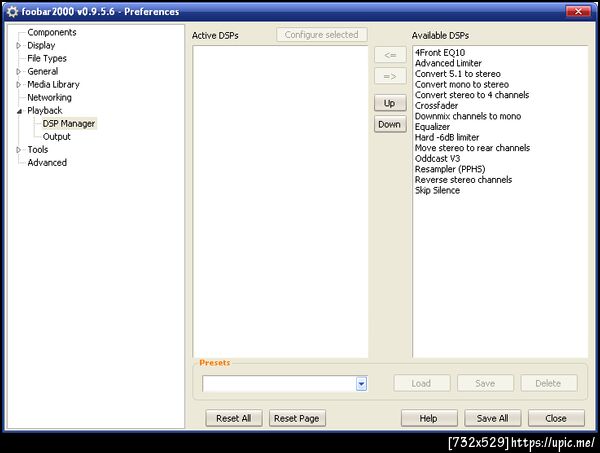Click the Close button at the bottom
Viewport: 600px width, 453px height.
tap(556, 418)
